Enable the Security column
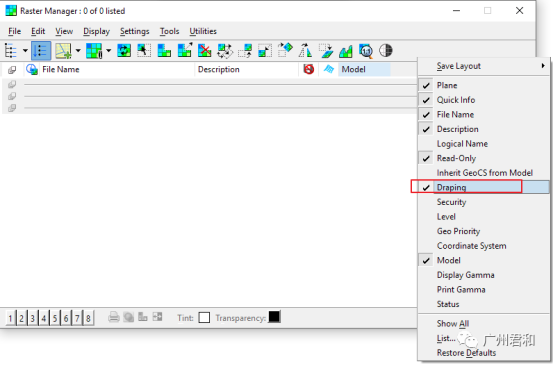 (x=484, y=202)
